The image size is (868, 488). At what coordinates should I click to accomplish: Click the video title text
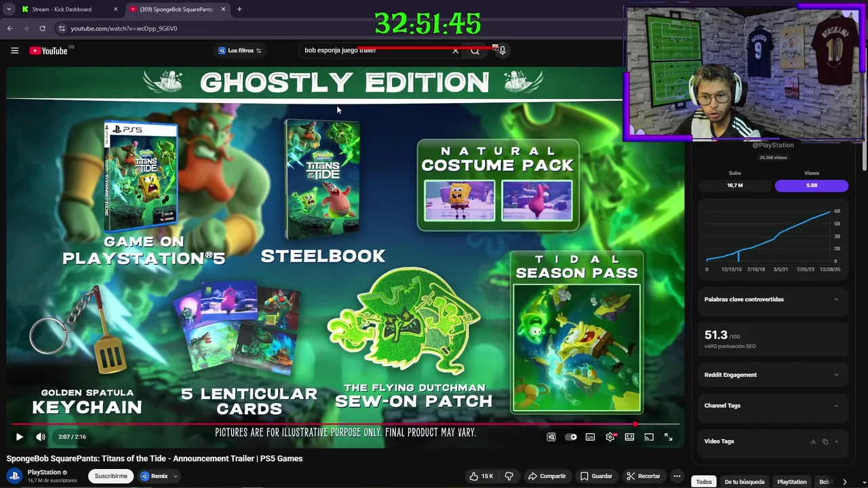(x=155, y=459)
